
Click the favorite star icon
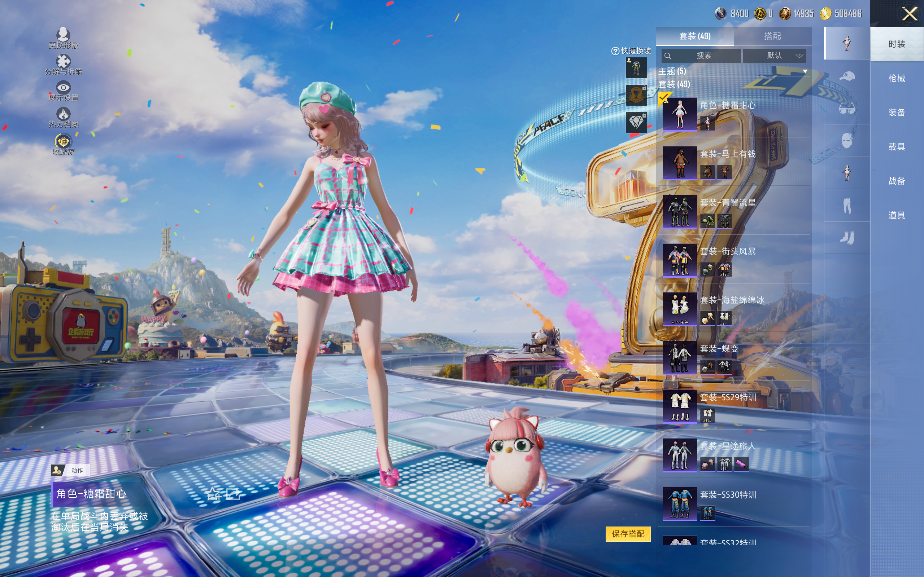pyautogui.click(x=213, y=494)
